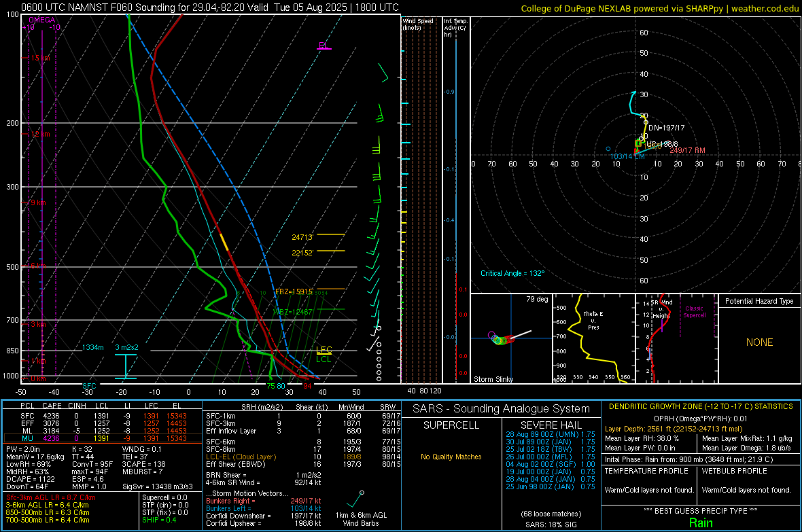Click the Inf. Temp. Adv. panel header
This screenshot has width=802, height=532.
[x=455, y=28]
